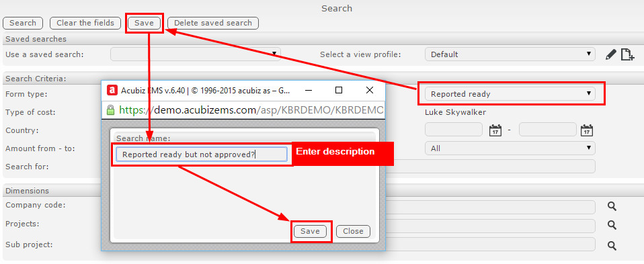The image size is (644, 264).
Task: Close the Acubiz EMS popup window
Action: 370,90
